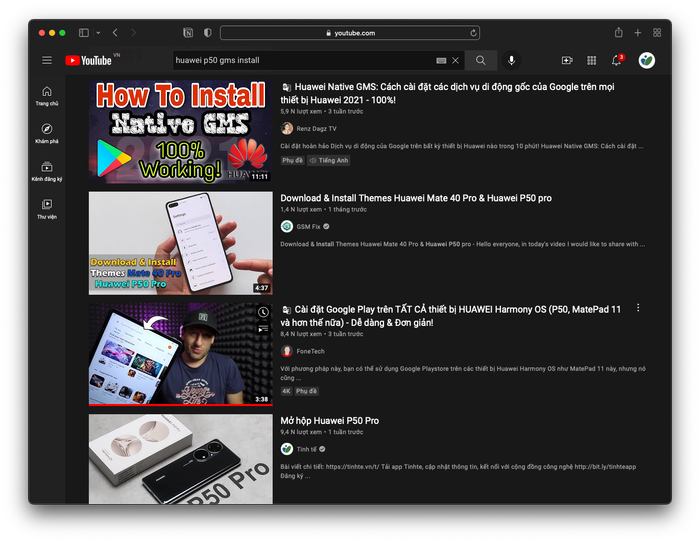
Task: Open the GSM Fix channel
Action: coord(308,227)
